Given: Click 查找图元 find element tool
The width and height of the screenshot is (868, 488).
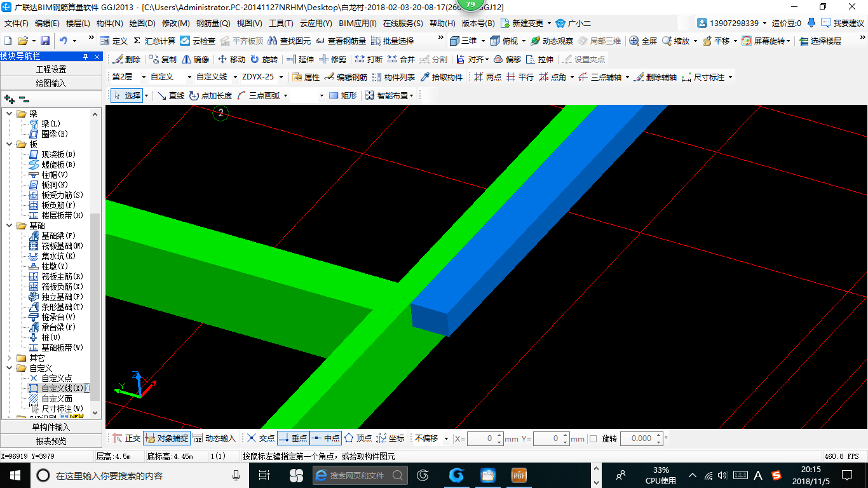Looking at the screenshot, I should (289, 41).
